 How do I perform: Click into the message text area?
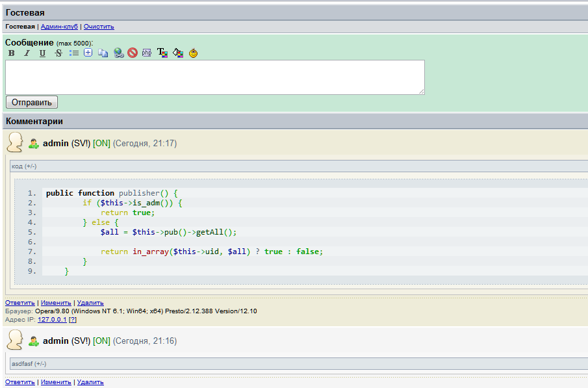click(x=214, y=77)
